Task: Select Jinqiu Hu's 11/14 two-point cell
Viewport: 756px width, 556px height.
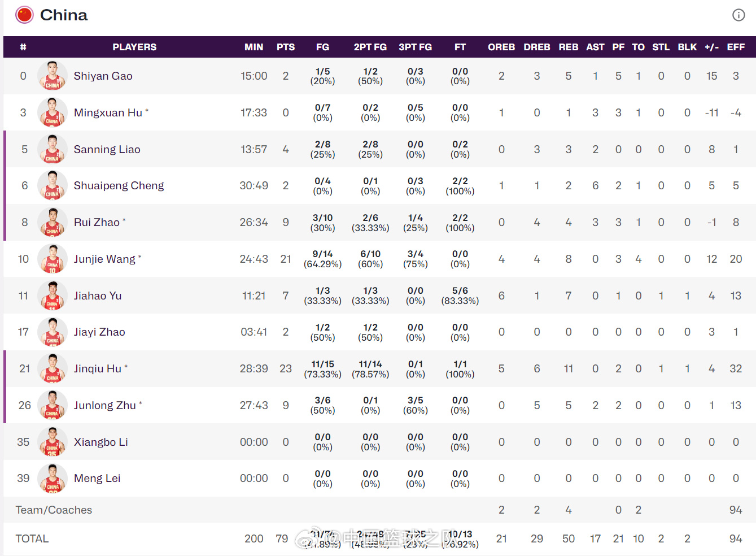Action: tap(370, 368)
